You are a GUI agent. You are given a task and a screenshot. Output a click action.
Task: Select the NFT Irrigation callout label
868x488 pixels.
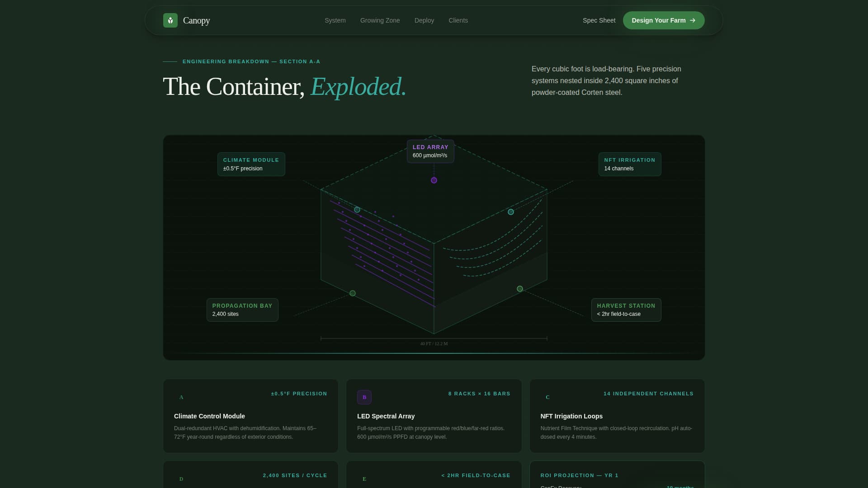point(630,164)
